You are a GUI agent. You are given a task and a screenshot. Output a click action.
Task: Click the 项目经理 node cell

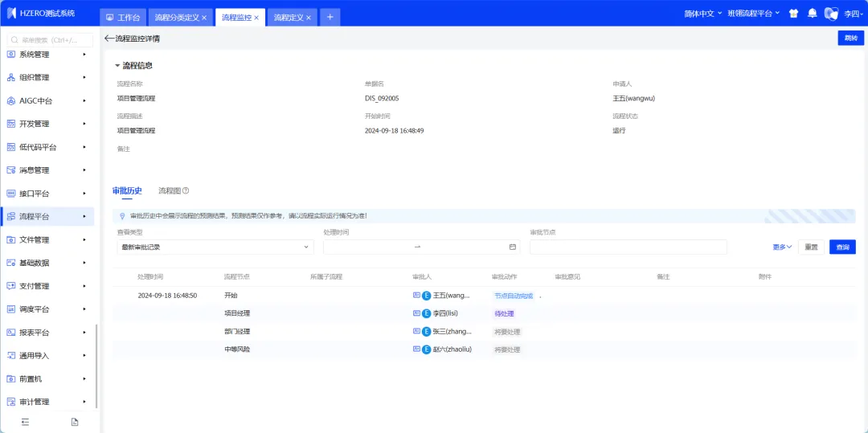(237, 313)
